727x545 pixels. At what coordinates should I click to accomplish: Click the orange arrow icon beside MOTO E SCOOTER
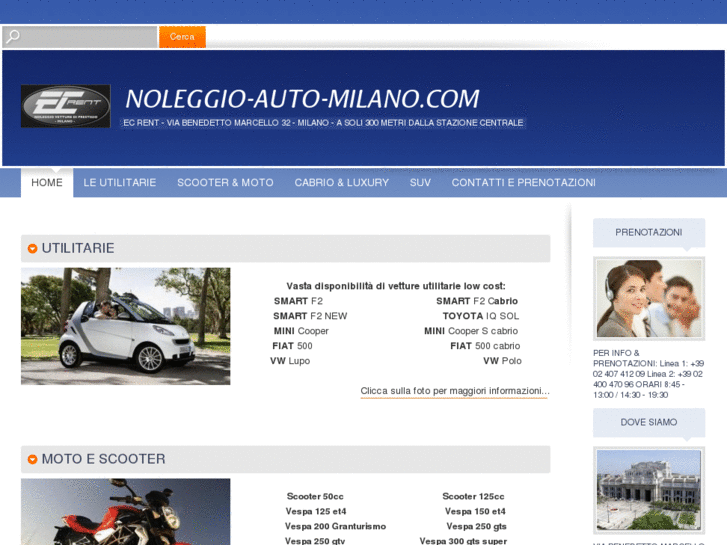pyautogui.click(x=32, y=459)
